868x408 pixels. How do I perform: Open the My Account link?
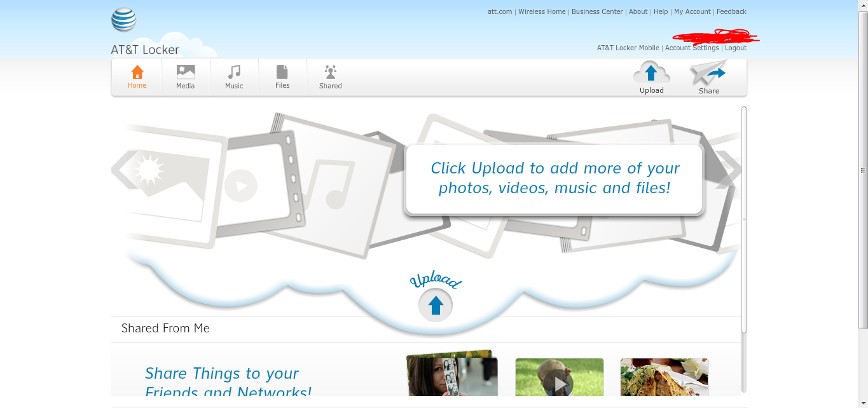point(692,11)
